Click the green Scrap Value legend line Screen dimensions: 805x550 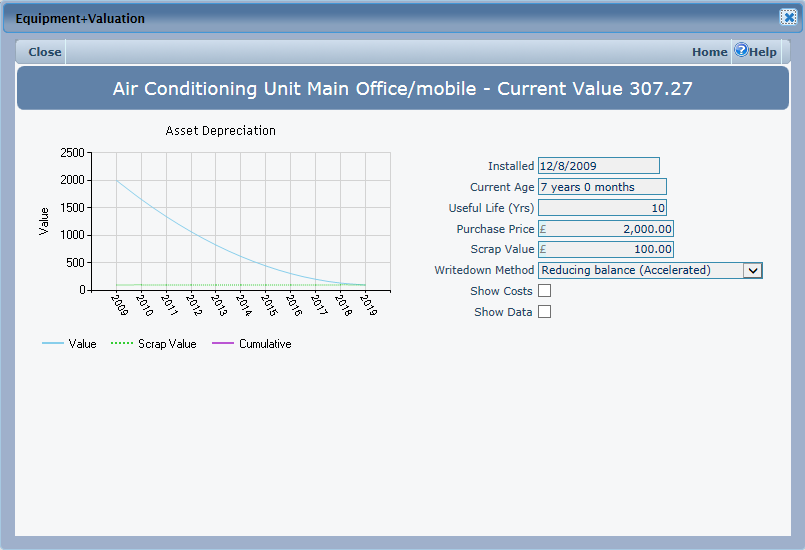121,344
